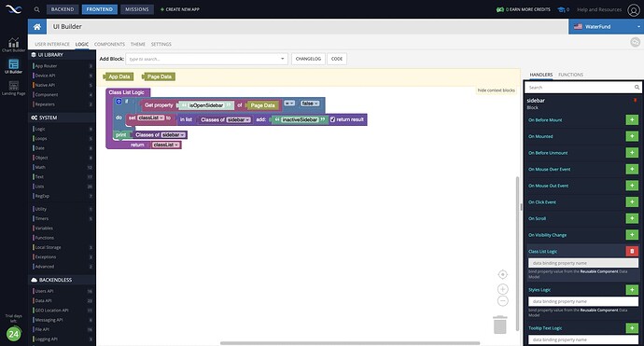This screenshot has height=346, width=644.
Task: Expand the Add Block search dropdown
Action: click(x=282, y=59)
